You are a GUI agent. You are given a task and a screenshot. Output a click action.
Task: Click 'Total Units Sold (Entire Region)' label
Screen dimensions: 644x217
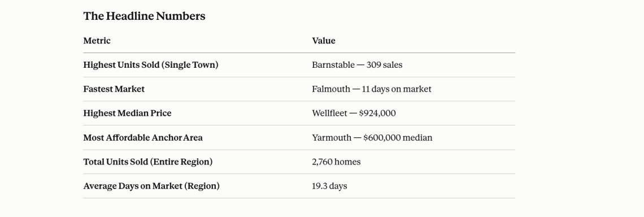pos(148,162)
